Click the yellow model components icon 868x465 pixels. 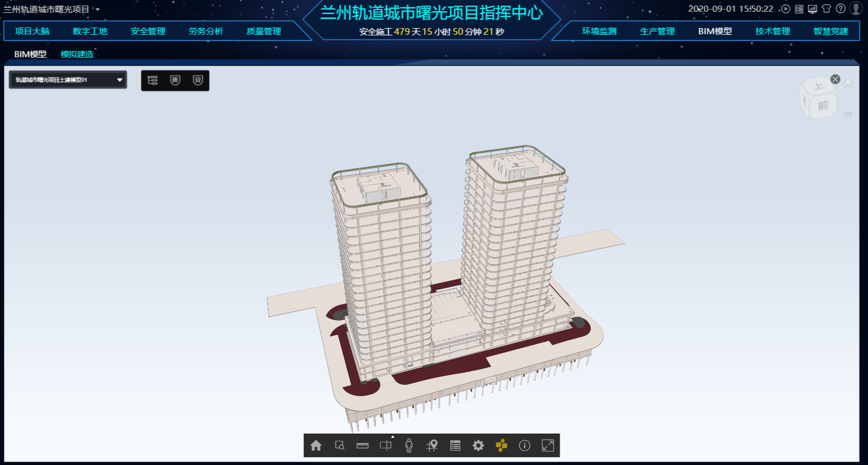click(x=501, y=445)
